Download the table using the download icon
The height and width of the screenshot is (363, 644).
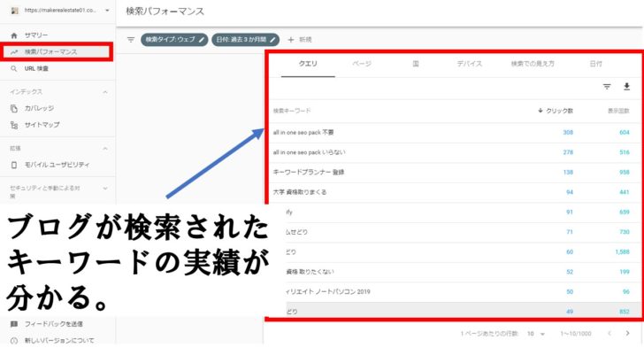pos(626,87)
